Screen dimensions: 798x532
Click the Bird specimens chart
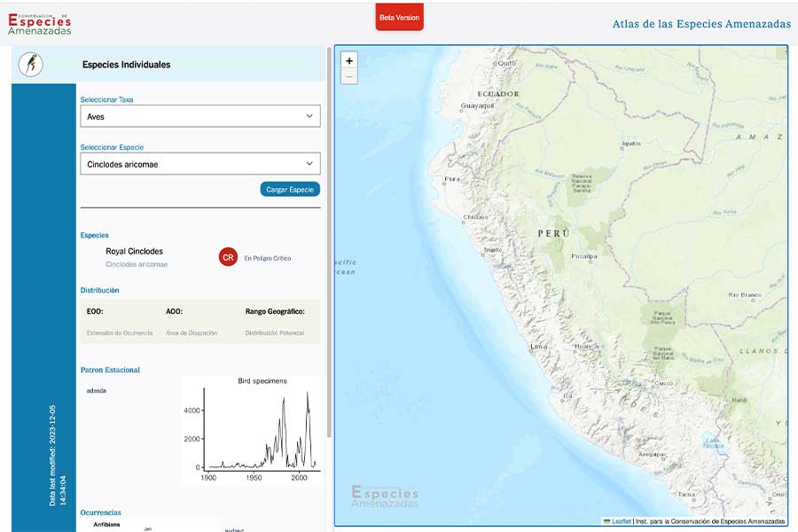(251, 430)
